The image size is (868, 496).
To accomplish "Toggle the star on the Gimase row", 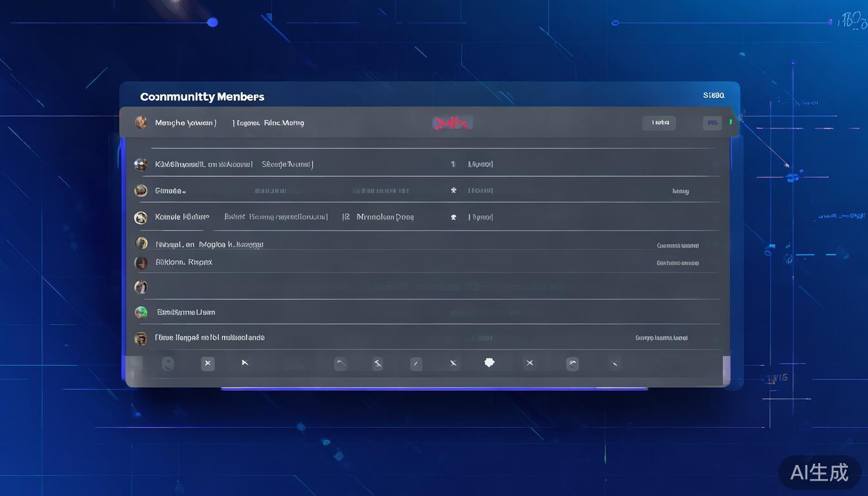I will click(x=453, y=191).
